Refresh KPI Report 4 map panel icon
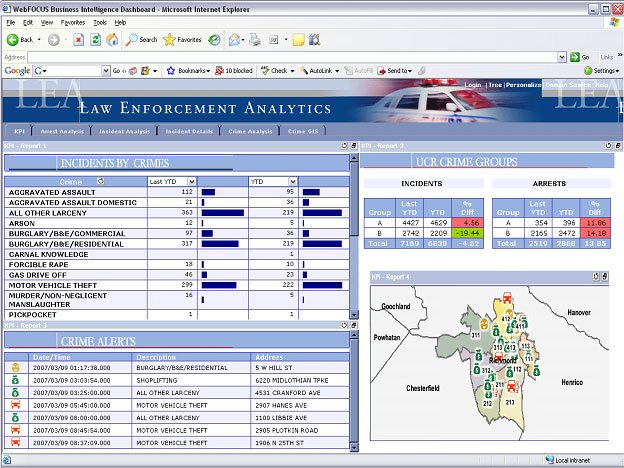624x468 pixels. click(x=595, y=277)
